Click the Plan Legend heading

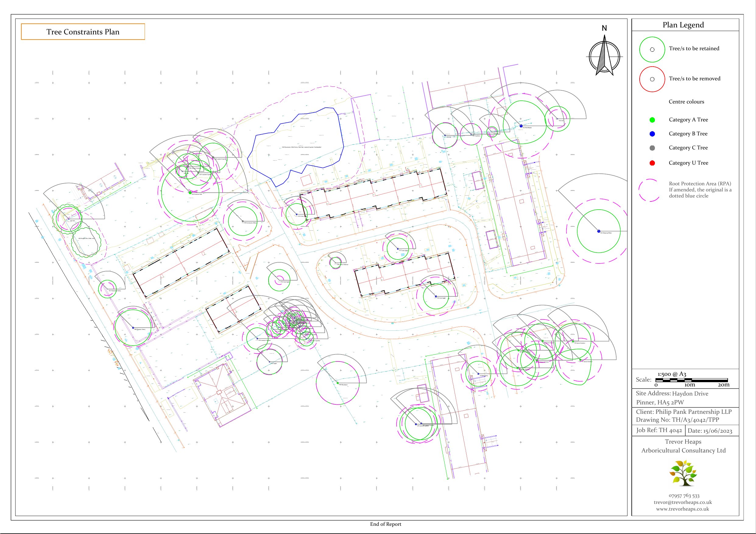[683, 25]
